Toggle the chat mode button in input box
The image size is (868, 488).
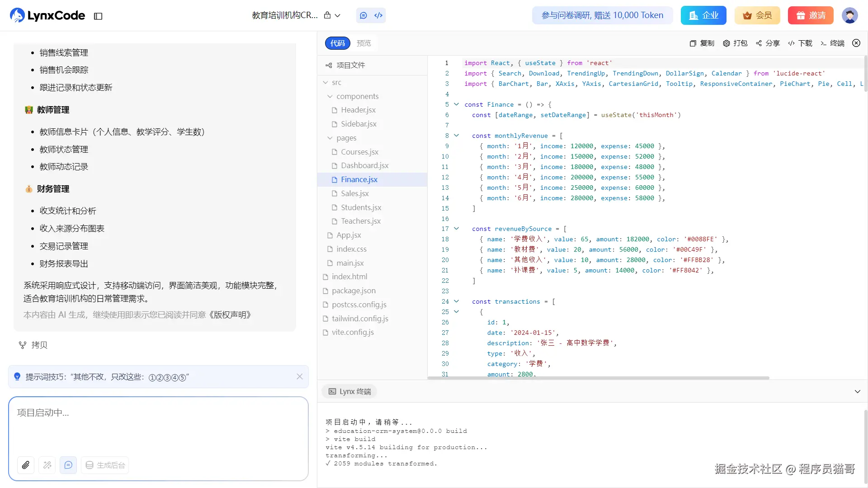pyautogui.click(x=68, y=465)
